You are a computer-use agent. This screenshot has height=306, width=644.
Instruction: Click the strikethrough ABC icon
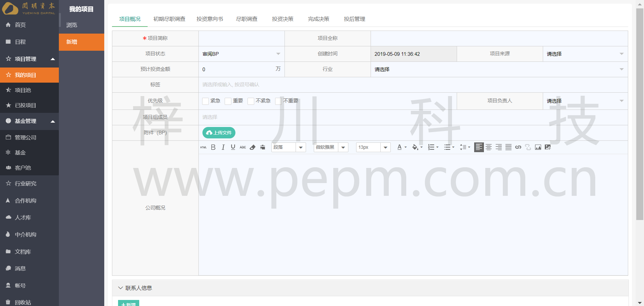(243, 147)
